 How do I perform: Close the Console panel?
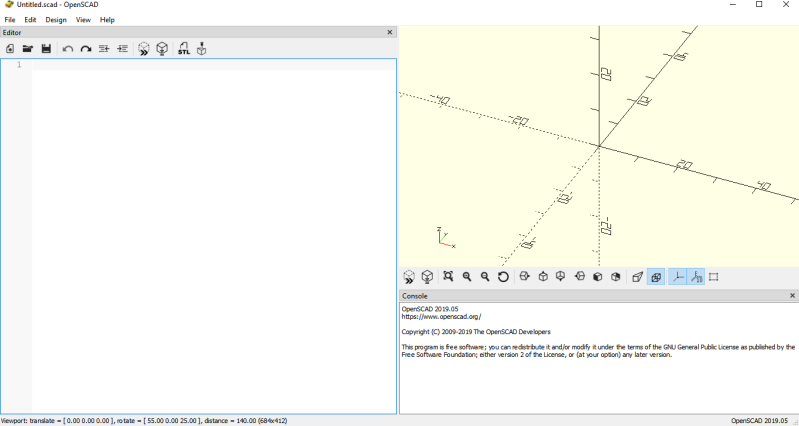click(x=792, y=296)
